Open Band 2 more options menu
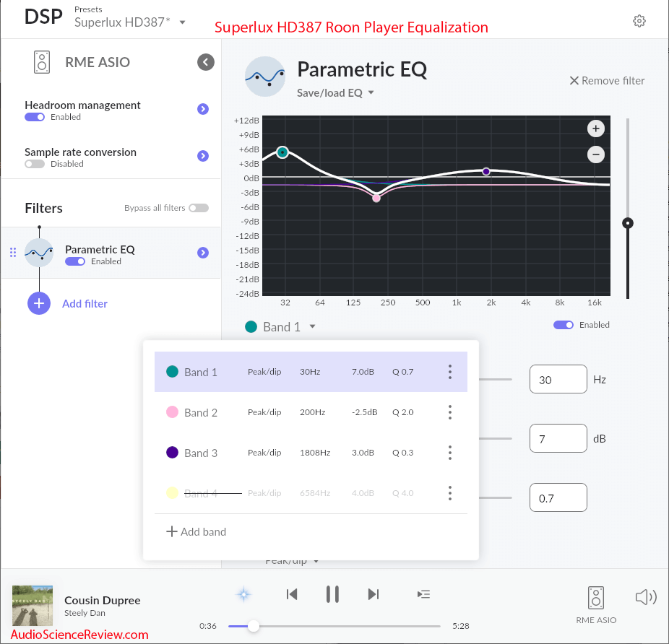The height and width of the screenshot is (644, 669). click(x=449, y=412)
